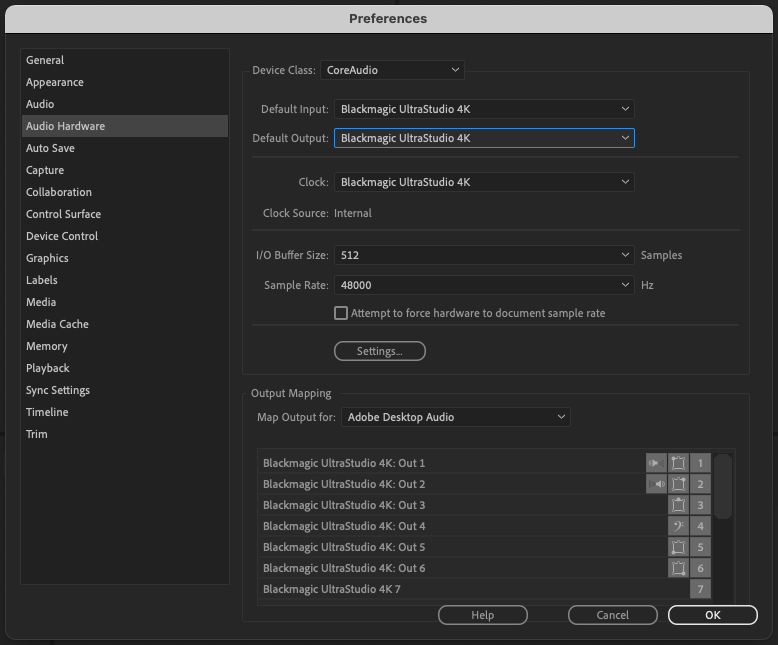
Task: Select Sync Settings in the sidebar
Action: point(125,390)
